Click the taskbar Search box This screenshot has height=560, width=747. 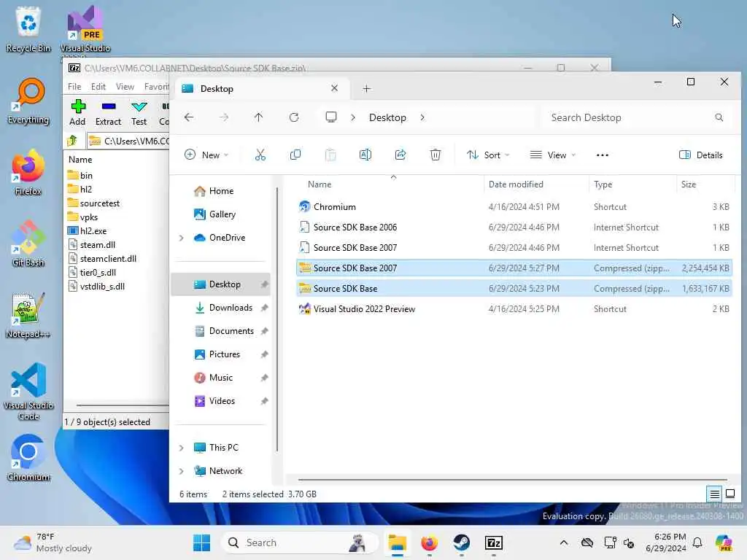[300, 542]
